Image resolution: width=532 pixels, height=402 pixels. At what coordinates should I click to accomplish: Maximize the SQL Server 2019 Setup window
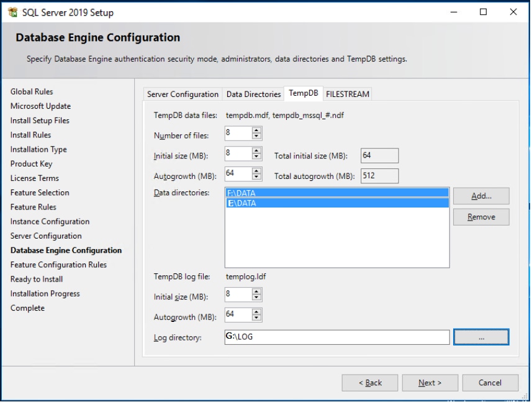coord(483,12)
